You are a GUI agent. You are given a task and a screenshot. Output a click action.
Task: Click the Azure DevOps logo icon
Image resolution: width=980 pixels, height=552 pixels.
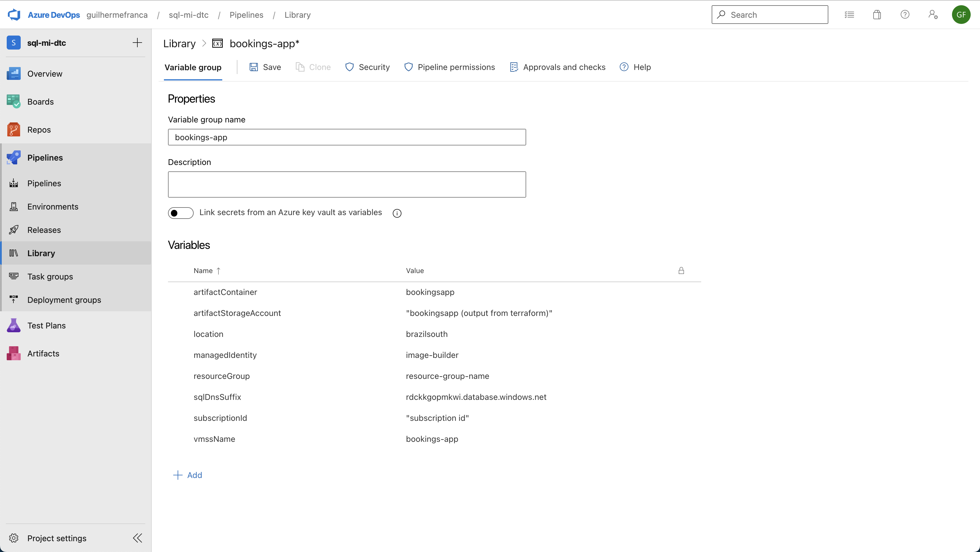click(x=14, y=15)
